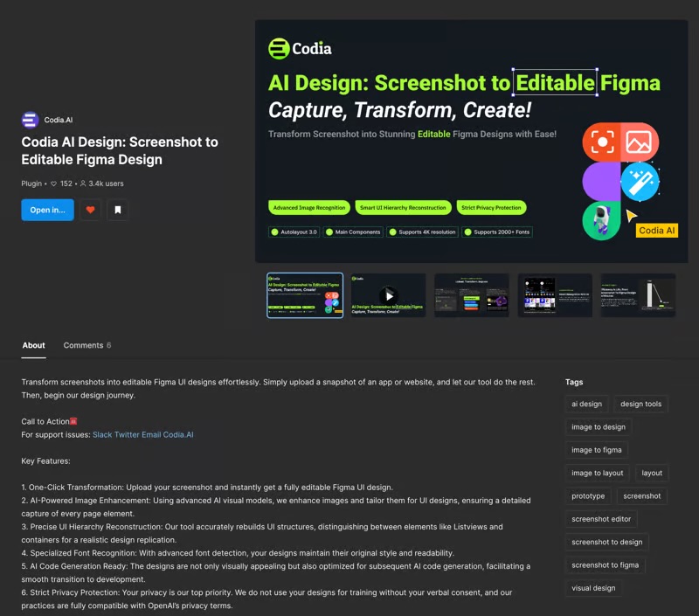Image resolution: width=699 pixels, height=616 pixels.
Task: Save the plugin with the bookmark icon
Action: pyautogui.click(x=118, y=210)
